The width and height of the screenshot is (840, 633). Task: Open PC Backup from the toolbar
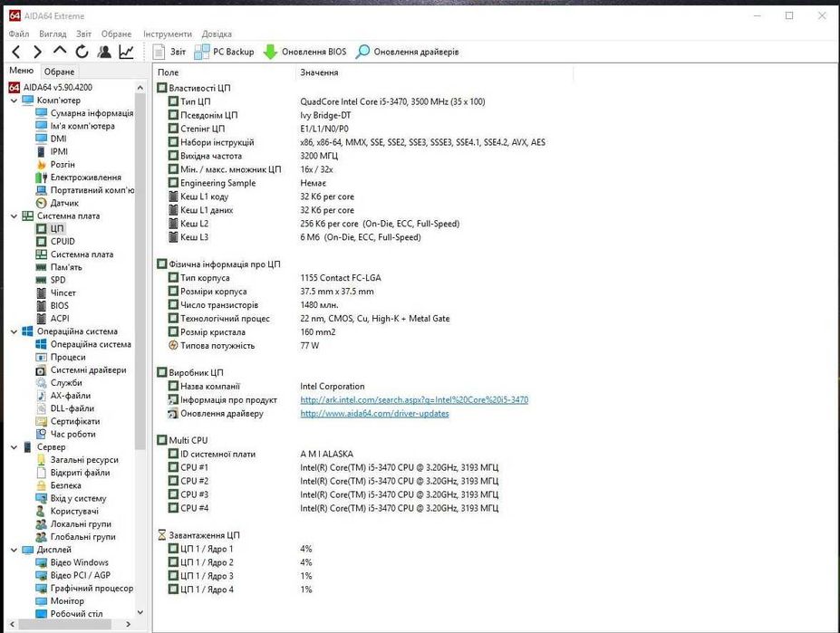click(224, 52)
